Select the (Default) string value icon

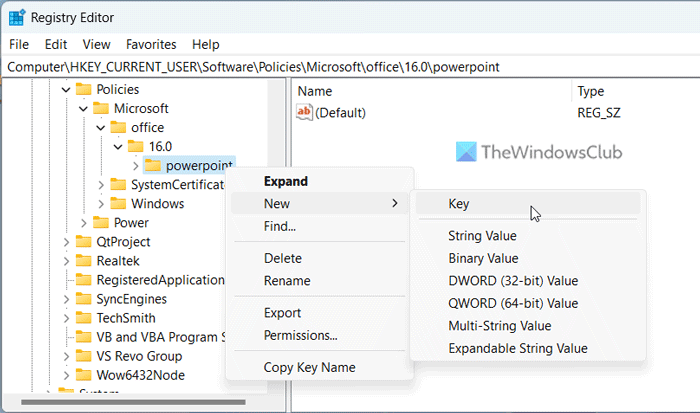pyautogui.click(x=305, y=113)
